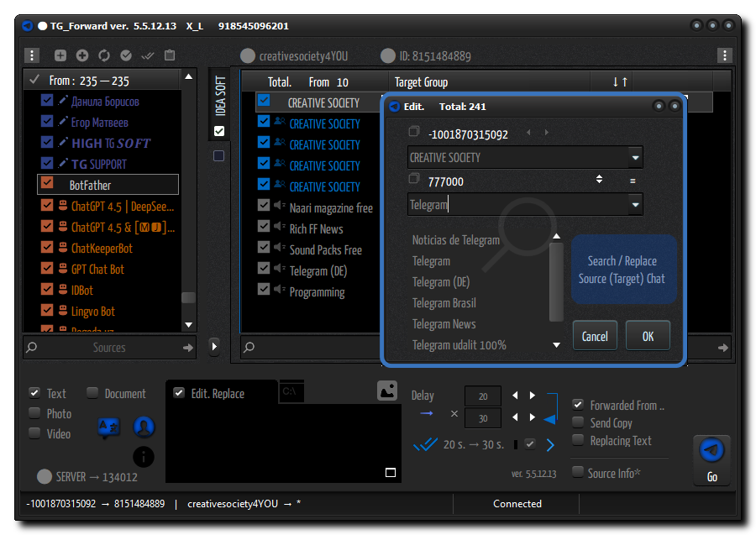
Task: Click the search magnifier in Sources field
Action: coord(32,347)
